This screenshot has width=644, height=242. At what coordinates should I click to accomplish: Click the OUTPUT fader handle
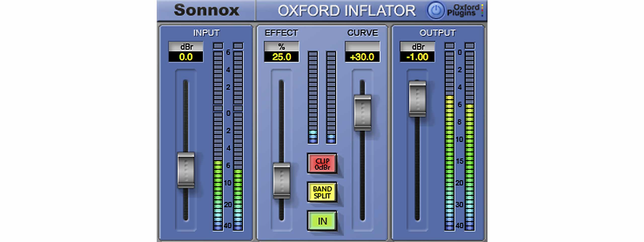[x=417, y=98]
